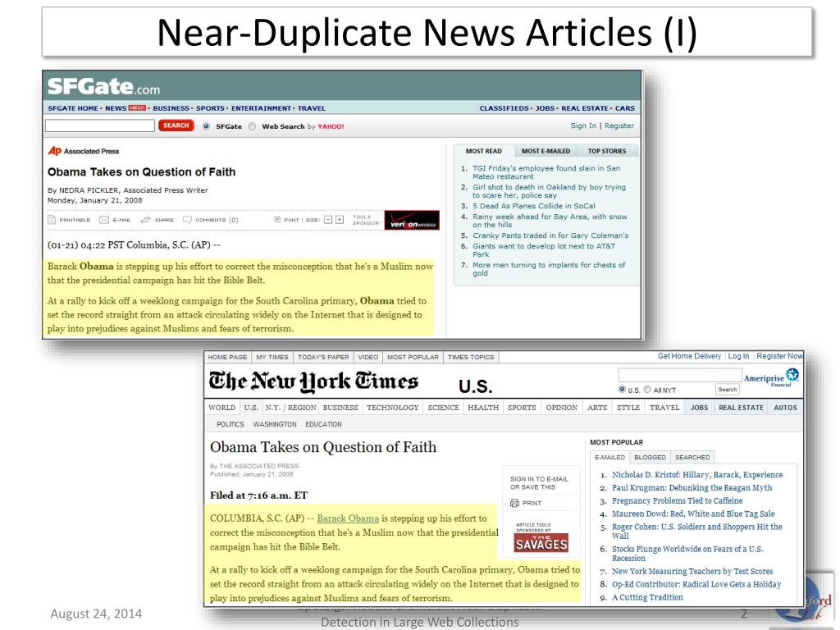Select the SFGate search radio button
The width and height of the screenshot is (840, 630).
click(x=206, y=126)
